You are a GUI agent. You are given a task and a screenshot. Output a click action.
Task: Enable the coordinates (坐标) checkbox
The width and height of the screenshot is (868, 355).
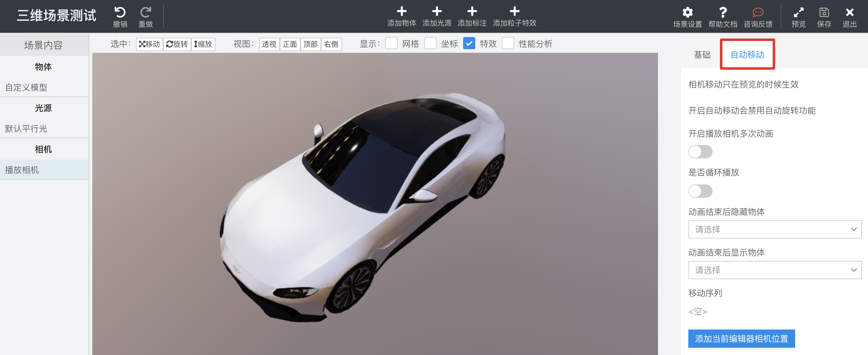click(430, 43)
